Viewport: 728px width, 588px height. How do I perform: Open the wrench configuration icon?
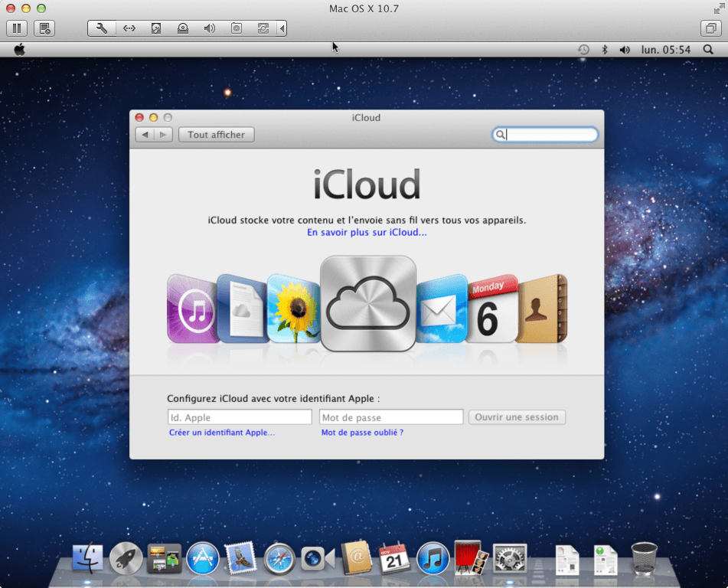pyautogui.click(x=102, y=28)
